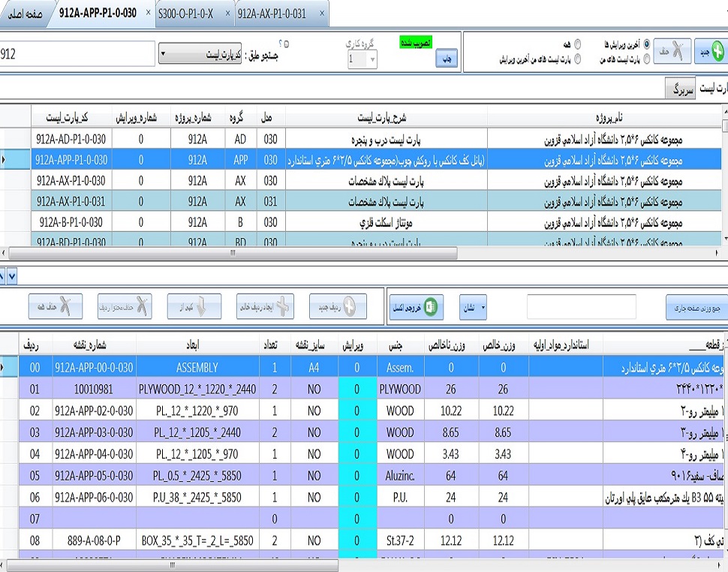Click the جمع وزنی صفحه جاری button

[697, 307]
